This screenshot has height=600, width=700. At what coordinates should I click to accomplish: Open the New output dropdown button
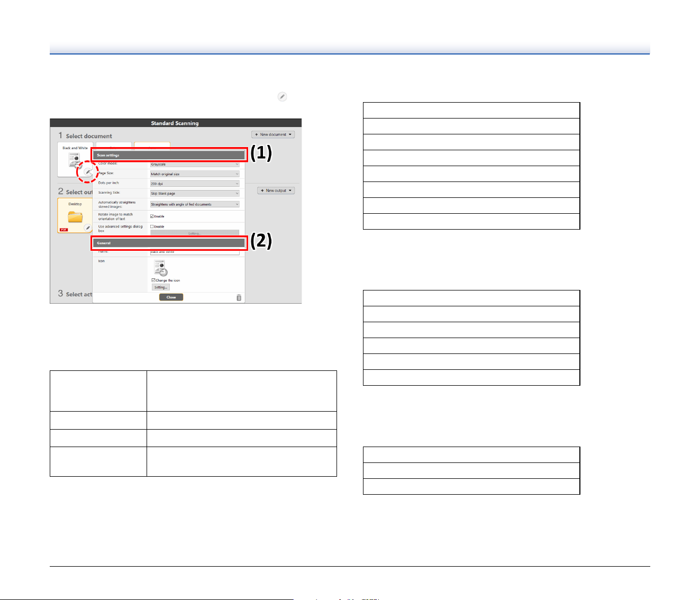[x=276, y=190]
